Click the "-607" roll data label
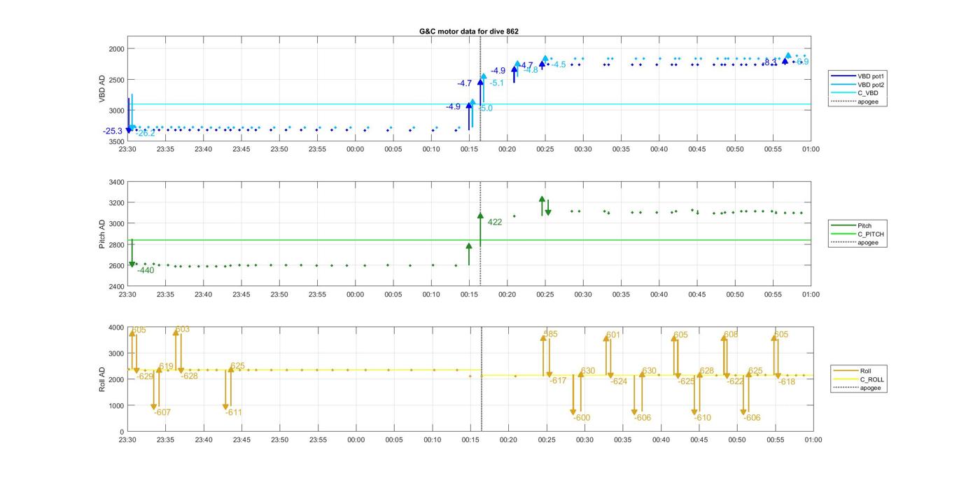 [x=162, y=412]
